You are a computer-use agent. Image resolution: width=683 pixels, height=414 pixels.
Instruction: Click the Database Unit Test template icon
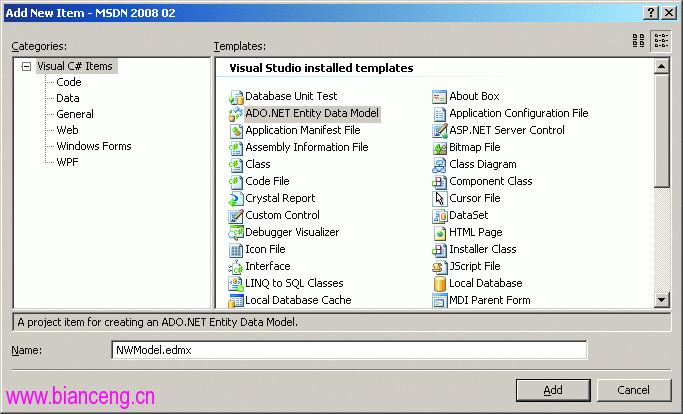pos(236,96)
